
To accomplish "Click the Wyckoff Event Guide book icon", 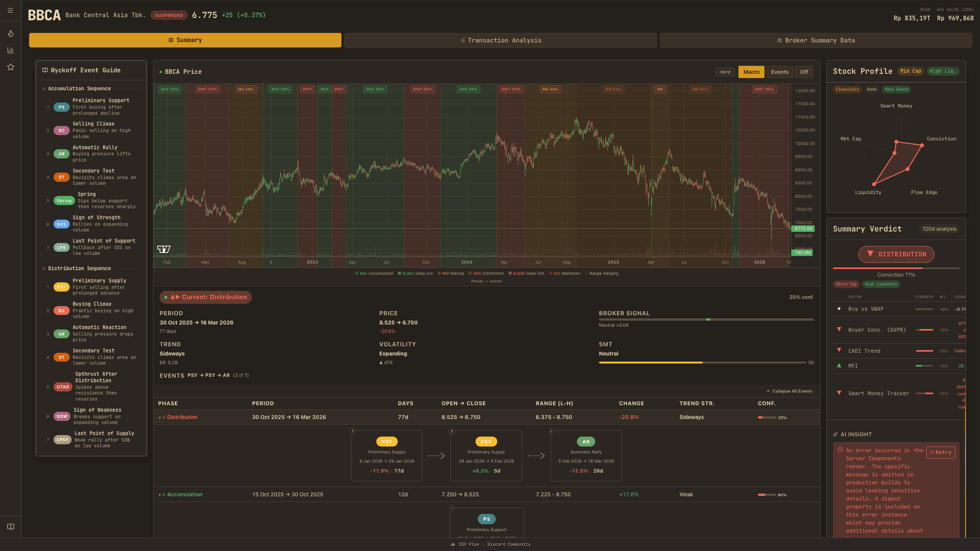I will tap(45, 70).
